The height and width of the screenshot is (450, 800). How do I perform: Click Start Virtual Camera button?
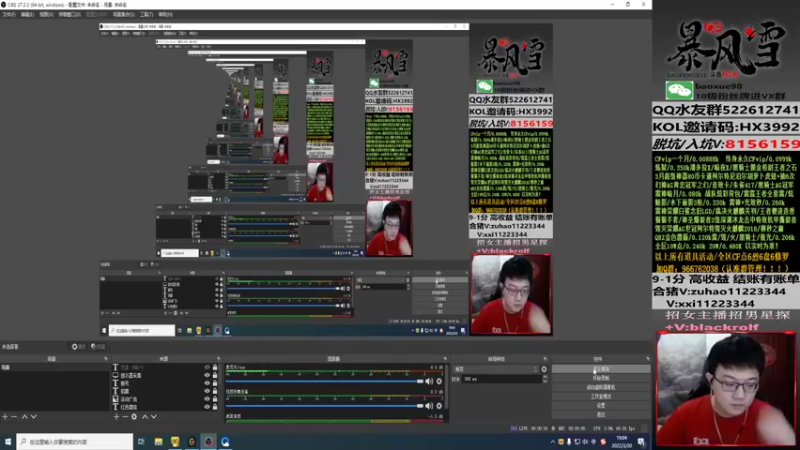pos(601,387)
